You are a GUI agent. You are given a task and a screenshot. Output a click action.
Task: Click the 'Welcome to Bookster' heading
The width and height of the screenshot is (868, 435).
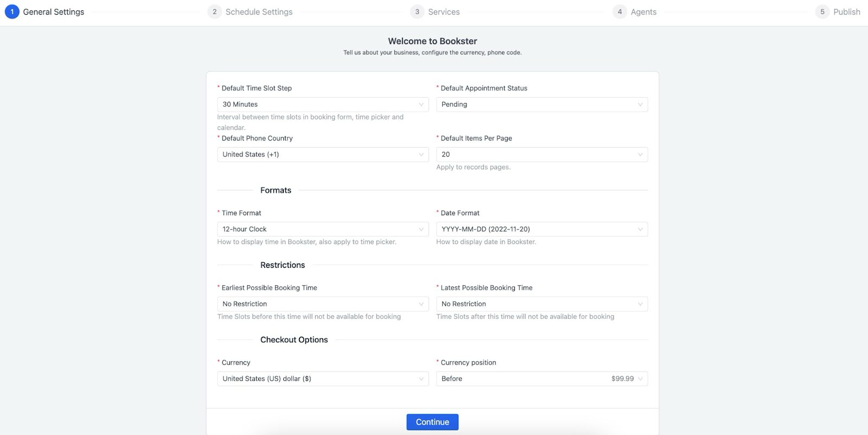point(432,41)
